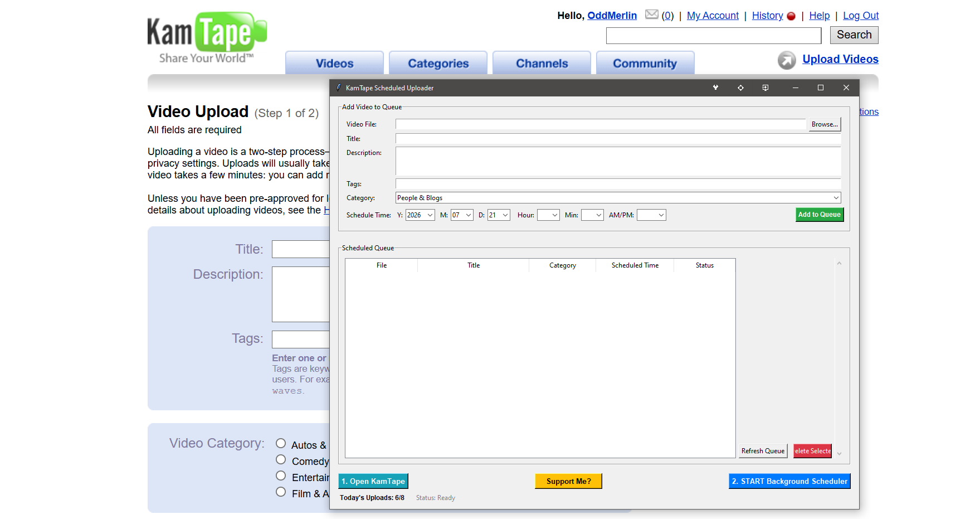Viewport: 980px width, 519px height.
Task: Click the red dot next to History
Action: pos(791,16)
